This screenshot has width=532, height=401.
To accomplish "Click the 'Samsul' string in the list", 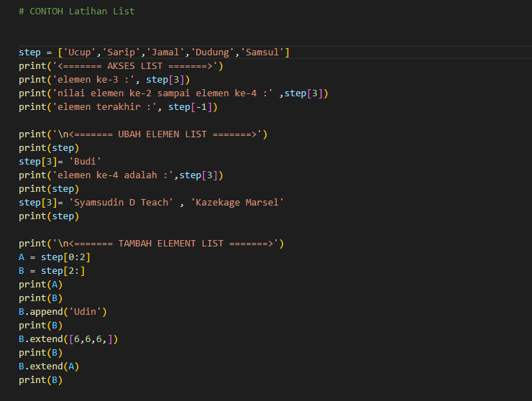I will (262, 52).
